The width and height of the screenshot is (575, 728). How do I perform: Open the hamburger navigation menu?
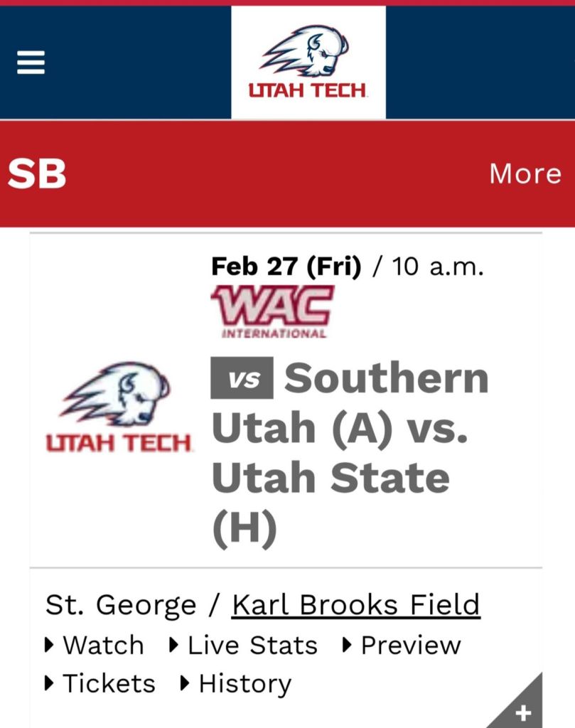[x=31, y=63]
